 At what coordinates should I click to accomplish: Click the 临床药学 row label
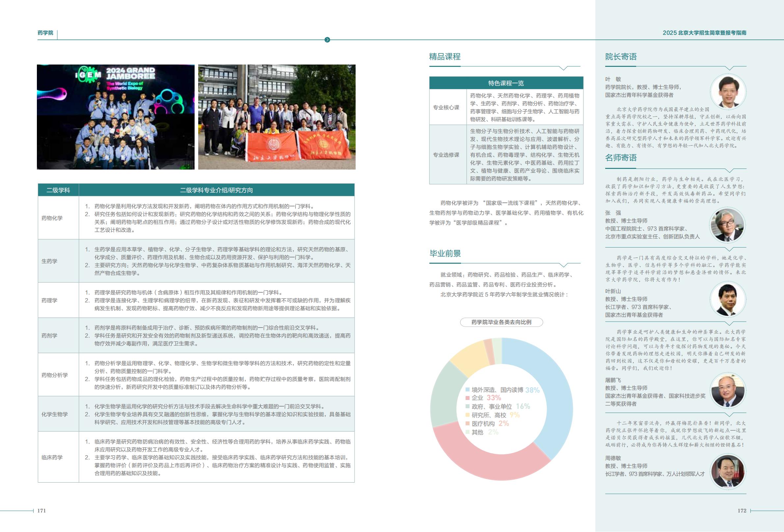coord(52,457)
